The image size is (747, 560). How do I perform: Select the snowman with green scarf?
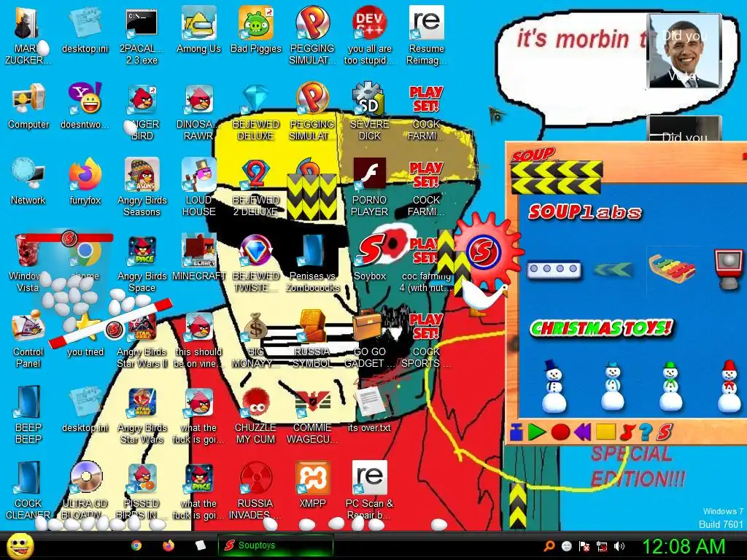click(671, 386)
